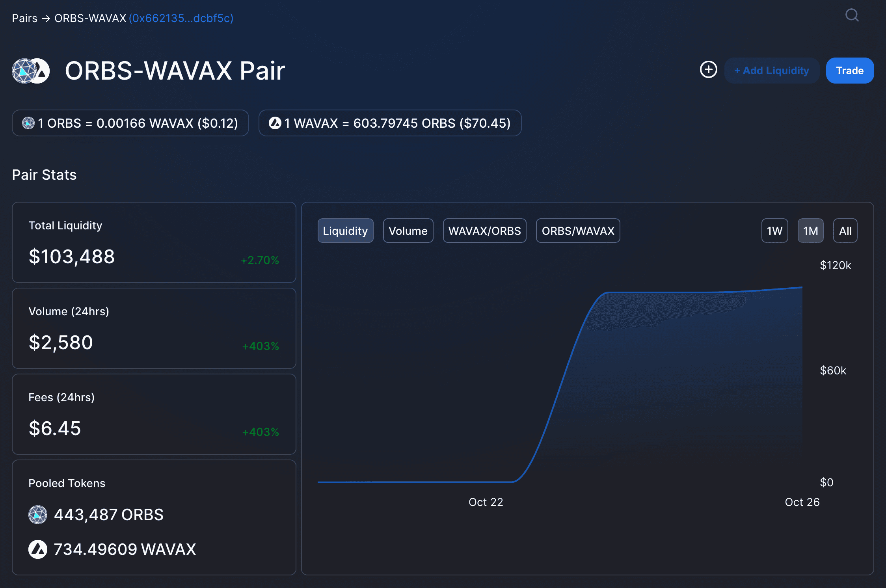886x588 pixels.
Task: Click the Total Liquidity label
Action: (65, 225)
